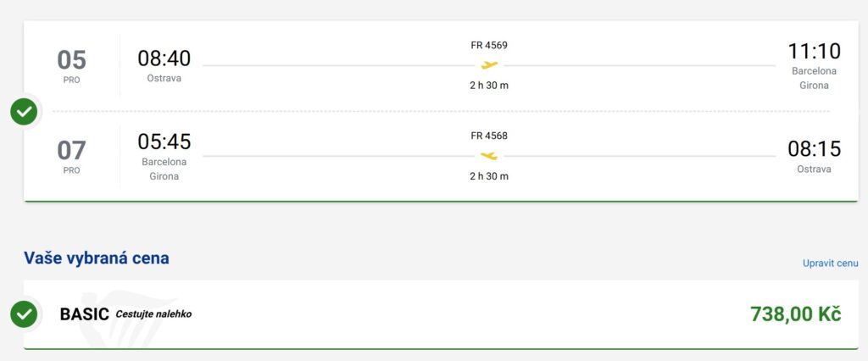
Task: Click the green checkmark beside the flights card
Action: click(24, 111)
